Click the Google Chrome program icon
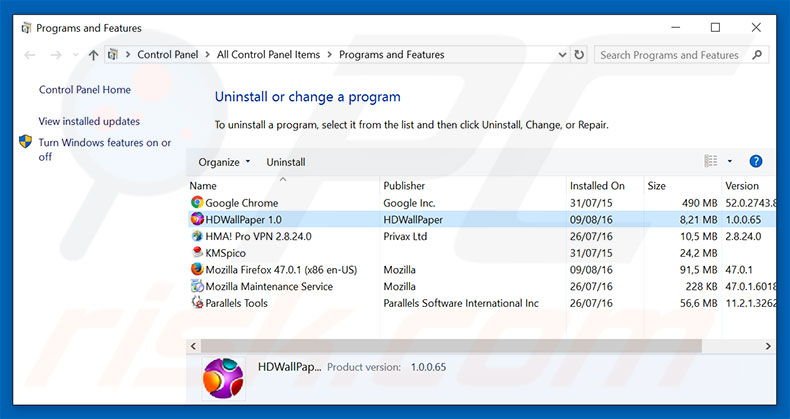 coord(197,202)
